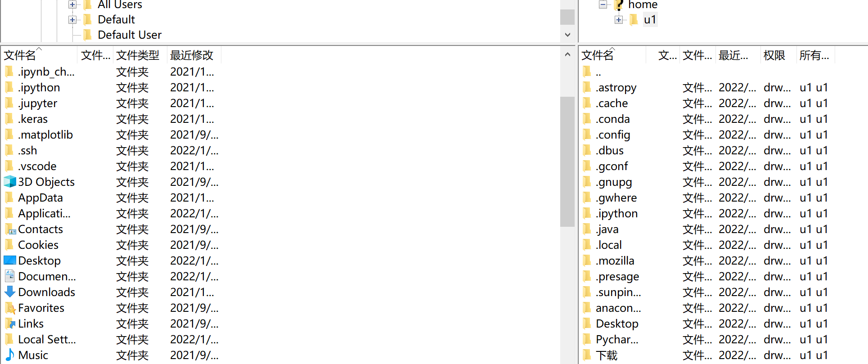Click the parent directory (..) folder icon
Image resolution: width=868 pixels, height=364 pixels.
pos(587,72)
